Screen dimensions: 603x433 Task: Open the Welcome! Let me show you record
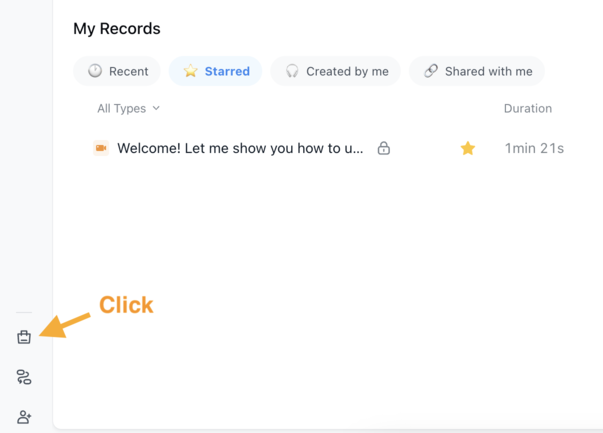coord(240,148)
